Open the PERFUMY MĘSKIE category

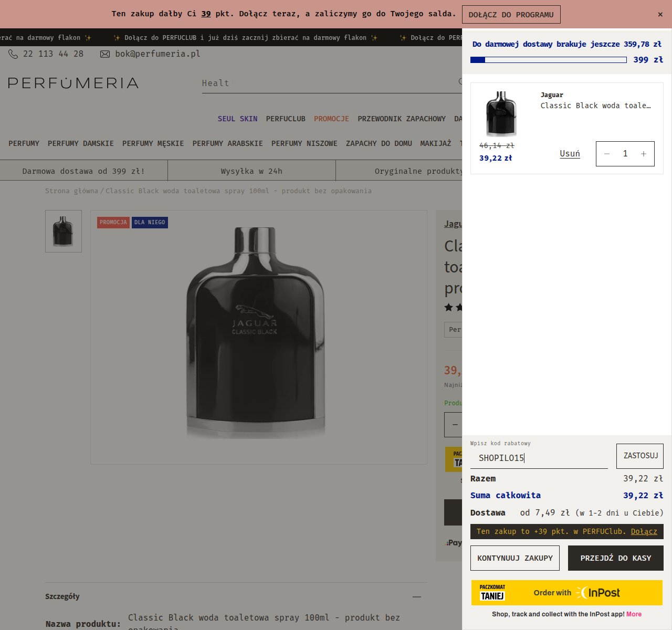coord(153,143)
